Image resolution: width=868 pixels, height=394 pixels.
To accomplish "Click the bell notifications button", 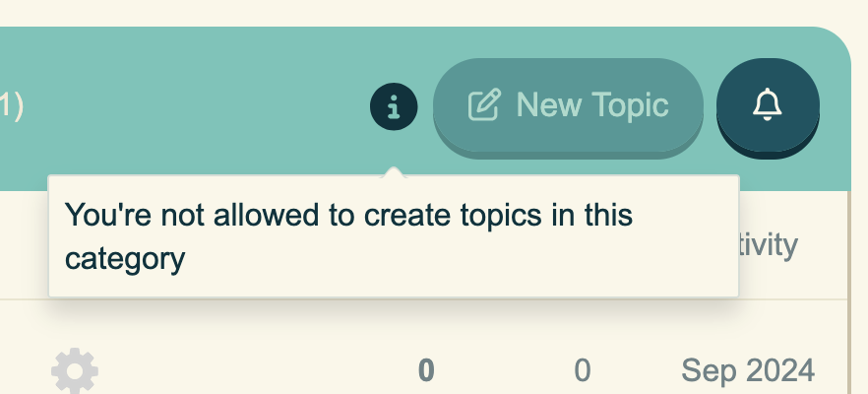I will pos(768,104).
